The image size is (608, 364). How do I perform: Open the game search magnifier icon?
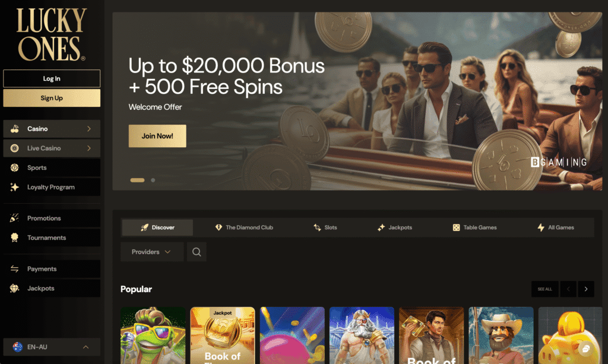pos(197,252)
